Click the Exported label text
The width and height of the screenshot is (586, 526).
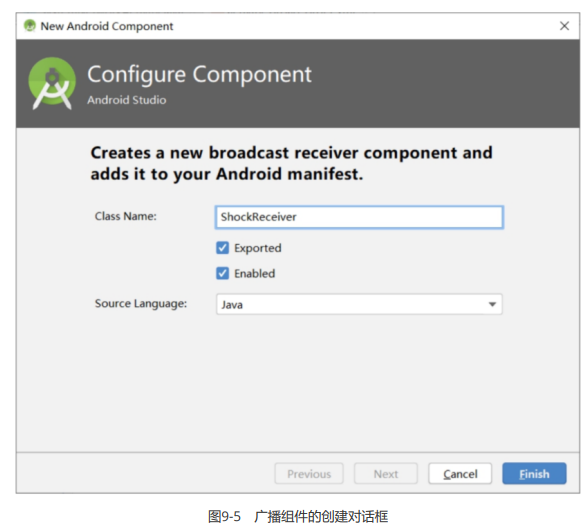[257, 248]
